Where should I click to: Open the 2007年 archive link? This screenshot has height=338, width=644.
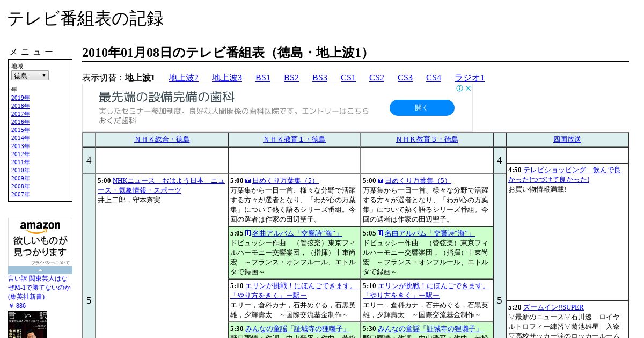(20, 195)
